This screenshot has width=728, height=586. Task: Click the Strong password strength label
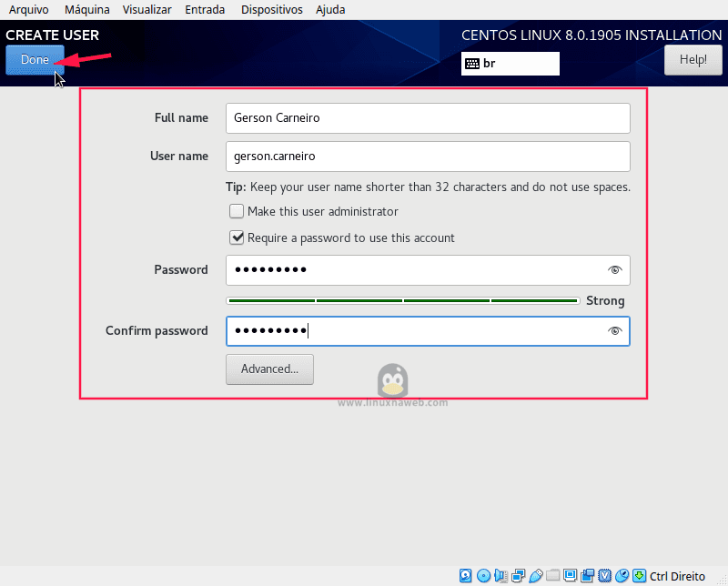click(x=605, y=301)
